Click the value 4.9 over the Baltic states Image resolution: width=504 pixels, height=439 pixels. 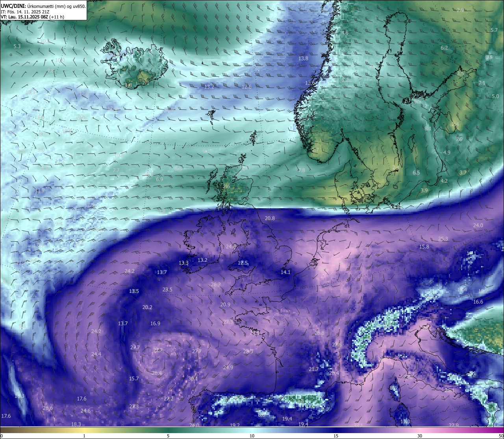click(x=447, y=152)
